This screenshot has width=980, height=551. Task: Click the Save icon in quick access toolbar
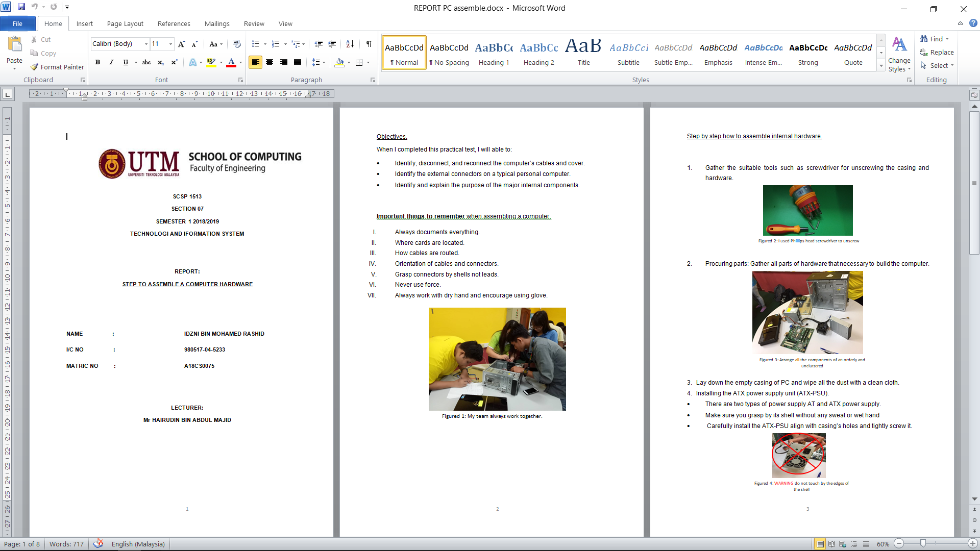[x=21, y=7]
